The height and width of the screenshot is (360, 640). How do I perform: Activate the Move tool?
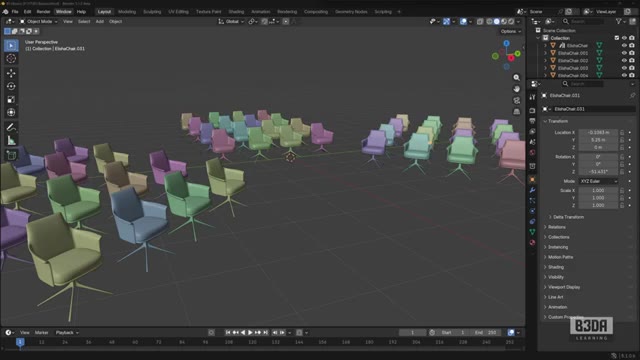pos(11,73)
